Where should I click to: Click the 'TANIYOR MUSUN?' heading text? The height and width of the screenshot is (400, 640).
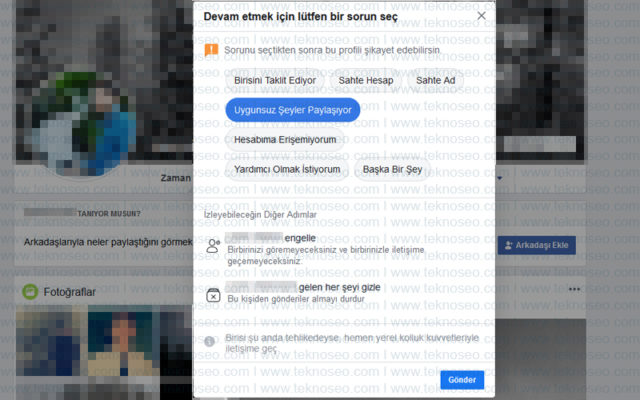(109, 214)
